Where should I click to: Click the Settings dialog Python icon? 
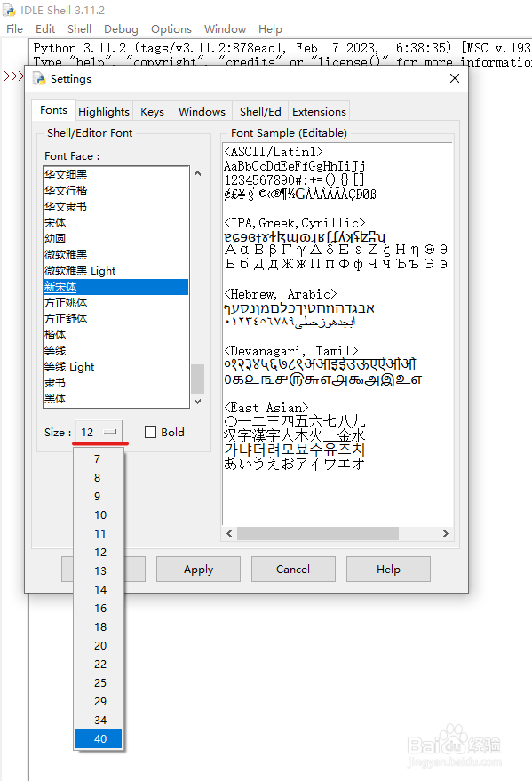[39, 79]
